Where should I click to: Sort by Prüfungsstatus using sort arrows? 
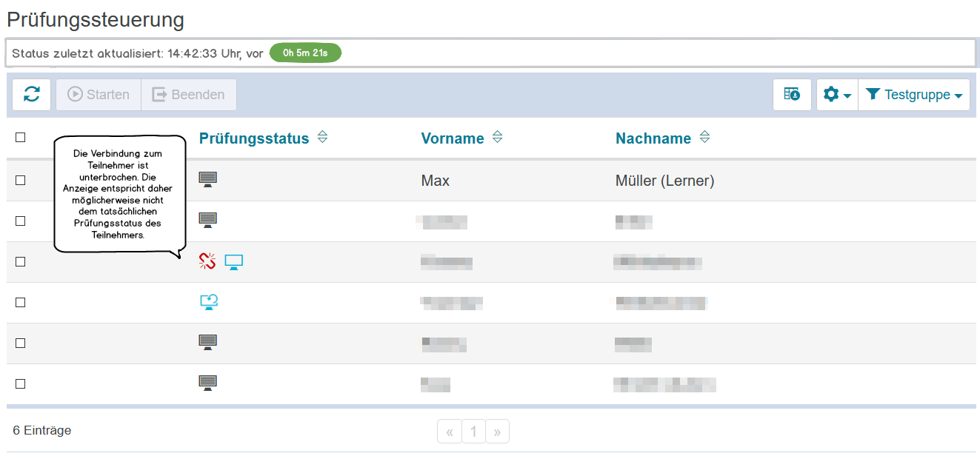coord(322,138)
